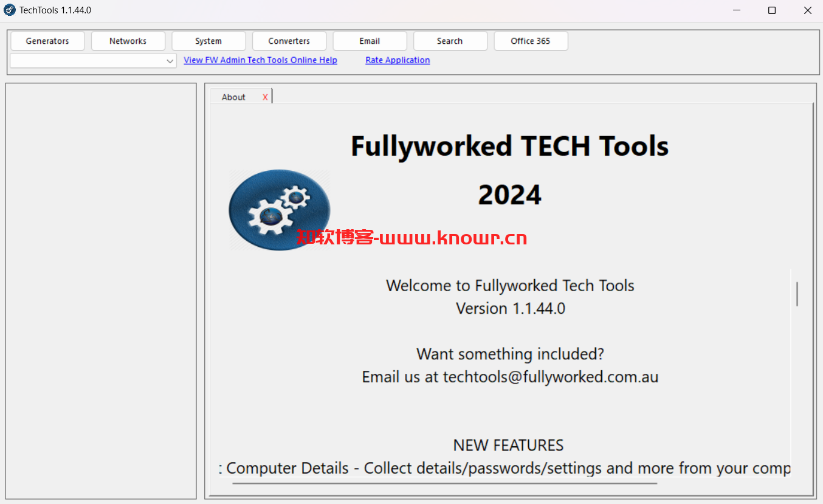Click the 'Computer Details' feature line
The height and width of the screenshot is (504, 823).
pyautogui.click(x=505, y=468)
